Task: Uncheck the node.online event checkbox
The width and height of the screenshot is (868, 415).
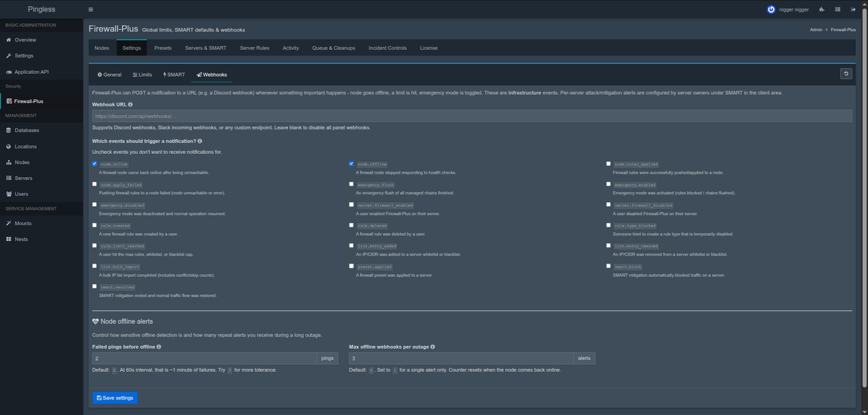Action: point(94,163)
